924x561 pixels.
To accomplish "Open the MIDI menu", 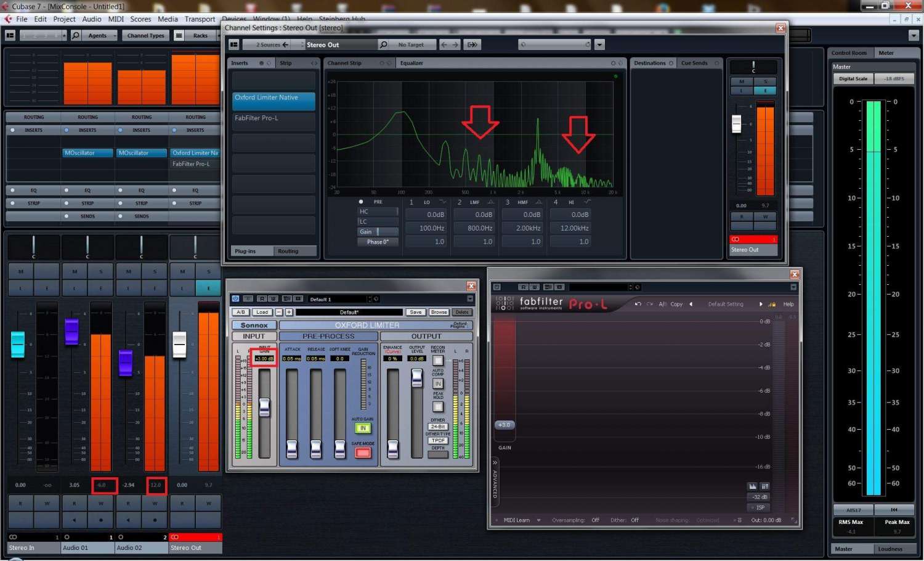I will [116, 19].
